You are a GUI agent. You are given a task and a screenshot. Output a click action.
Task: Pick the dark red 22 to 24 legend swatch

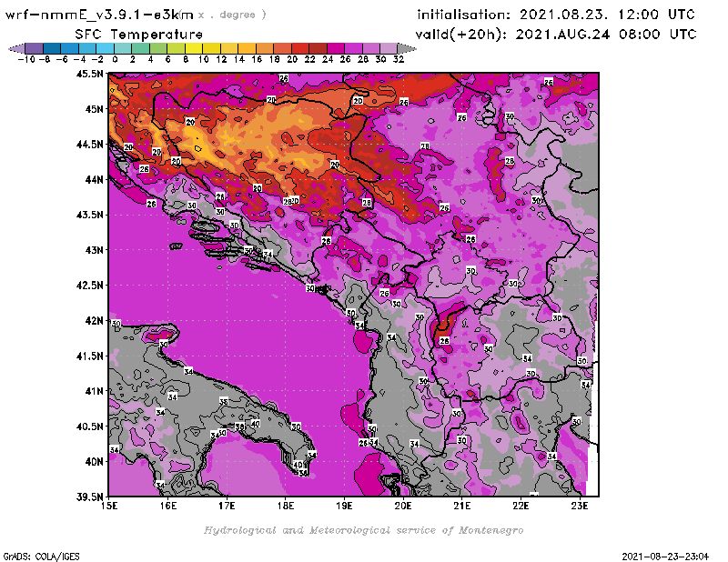click(318, 48)
